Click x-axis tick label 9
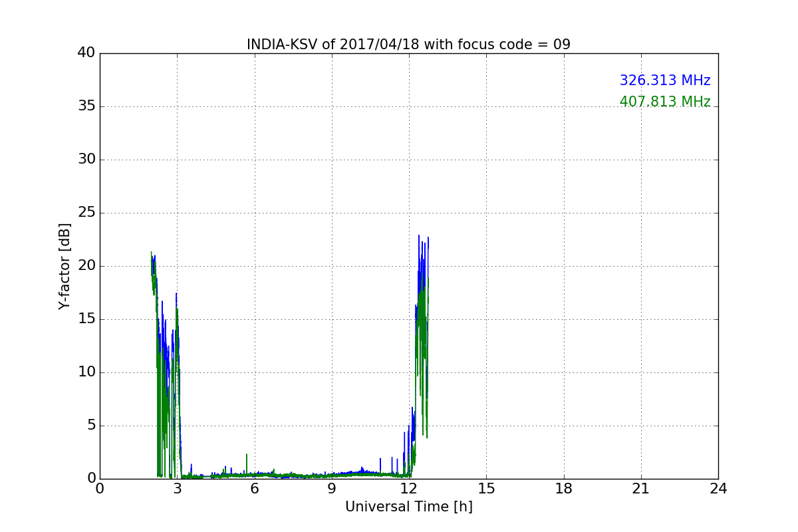Screen dimensions: 798x532 [x=332, y=489]
